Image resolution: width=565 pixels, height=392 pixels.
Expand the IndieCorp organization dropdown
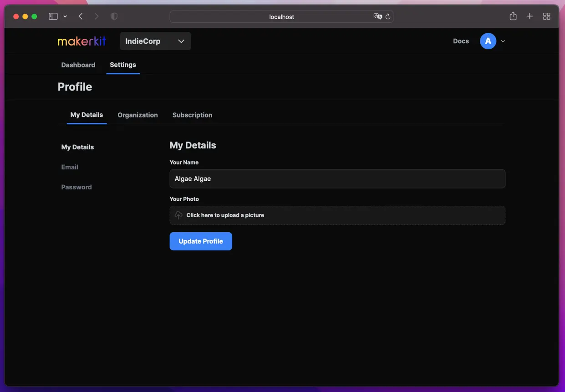point(155,41)
